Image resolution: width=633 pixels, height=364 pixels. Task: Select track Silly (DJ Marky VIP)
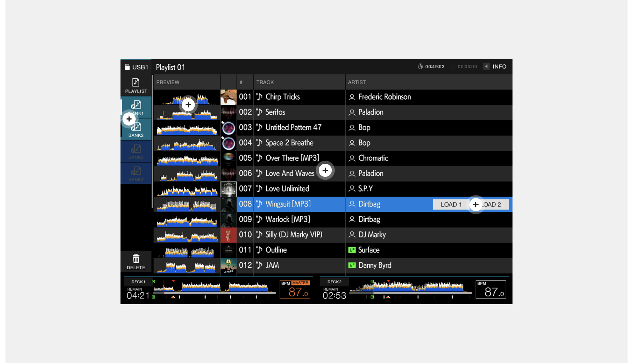(x=294, y=234)
